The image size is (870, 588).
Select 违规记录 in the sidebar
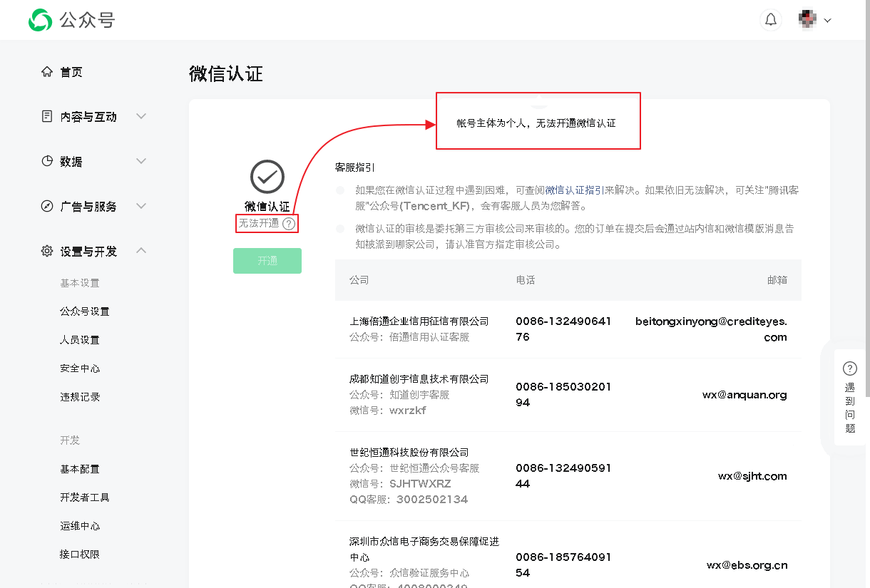[x=80, y=397]
